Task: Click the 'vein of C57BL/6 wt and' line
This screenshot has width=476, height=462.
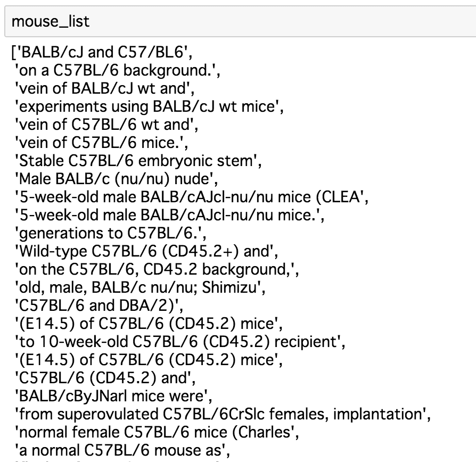Action: [106, 125]
